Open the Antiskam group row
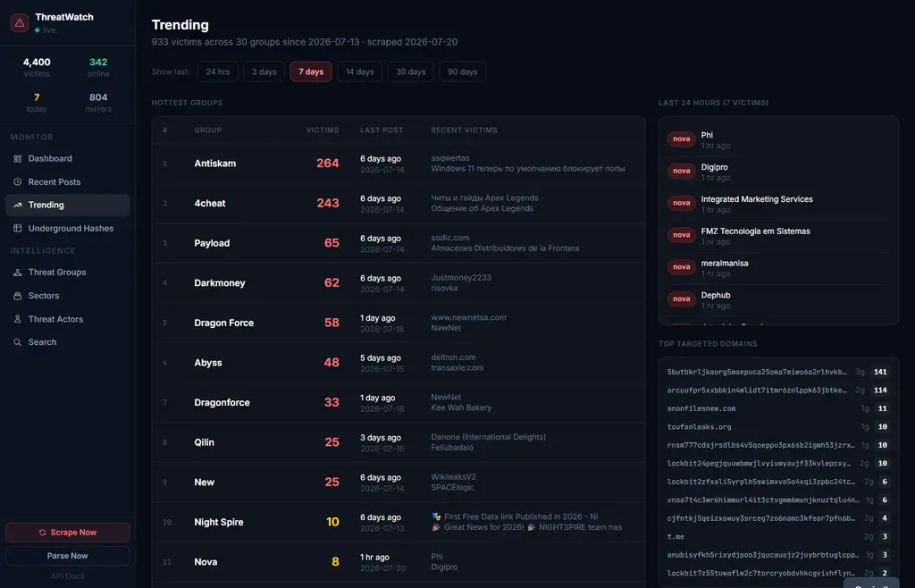 pos(399,164)
